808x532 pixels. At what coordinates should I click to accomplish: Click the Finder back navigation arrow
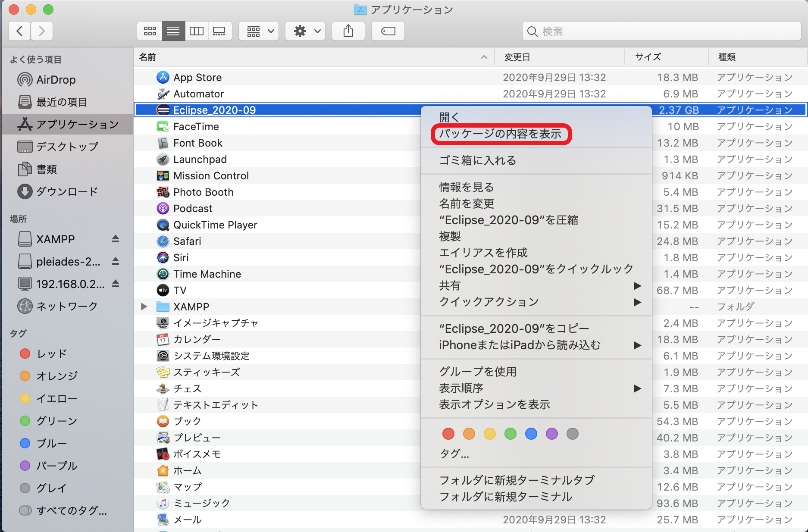(x=19, y=31)
